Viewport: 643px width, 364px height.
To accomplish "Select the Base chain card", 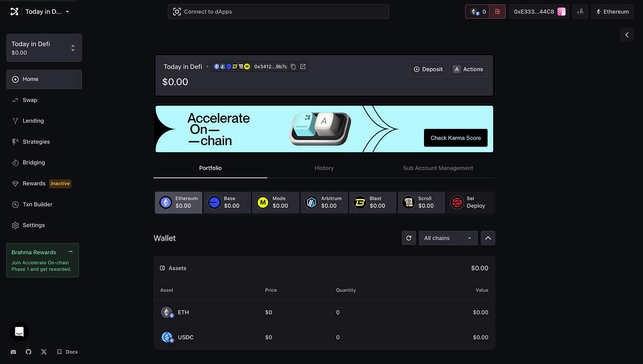I will click(227, 203).
